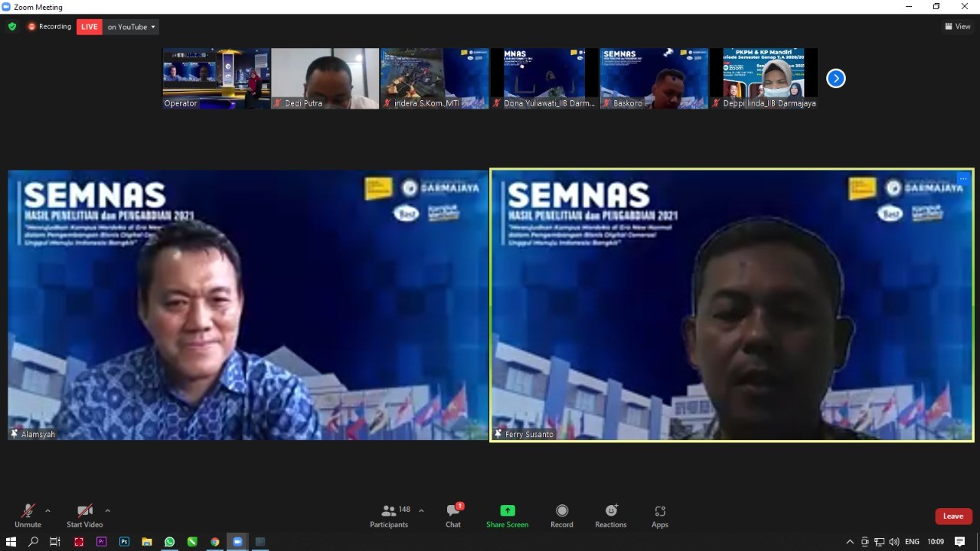Viewport: 980px width, 551px height.
Task: Open File Explorer from taskbar
Action: click(x=146, y=542)
